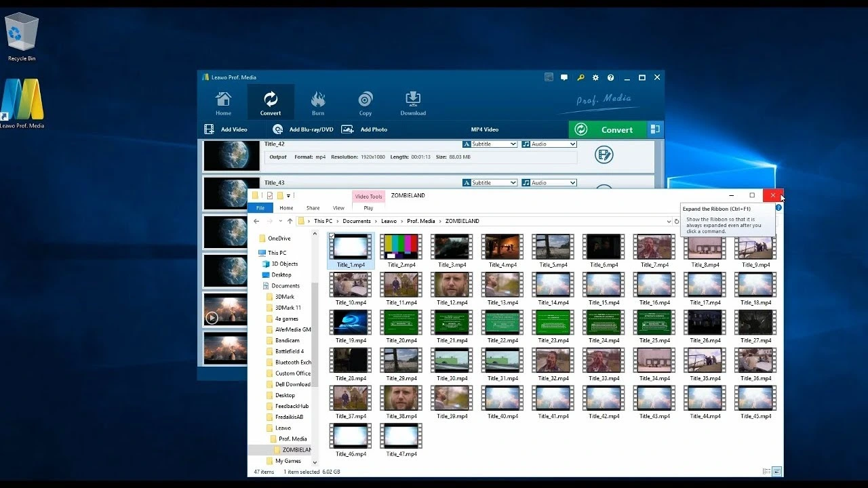Click the edit video icon for Title_42

(604, 155)
